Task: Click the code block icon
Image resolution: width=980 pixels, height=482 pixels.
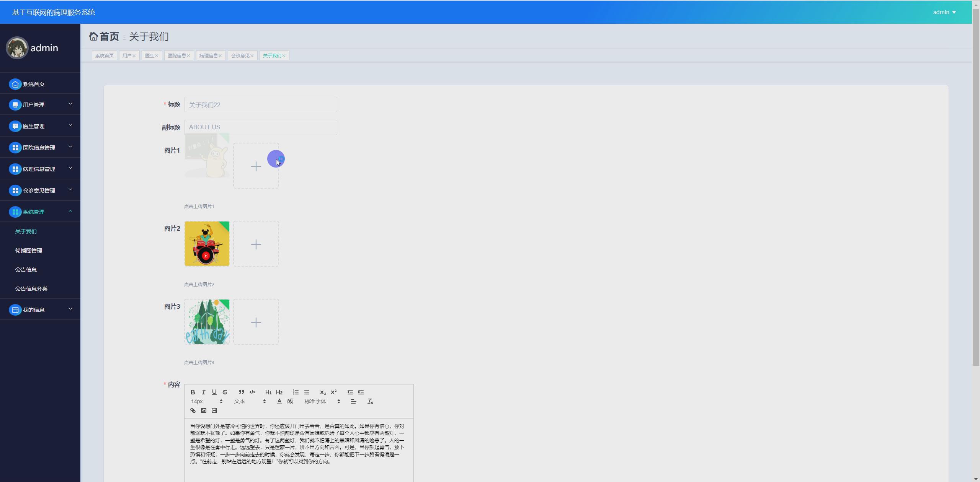Action: click(x=252, y=392)
